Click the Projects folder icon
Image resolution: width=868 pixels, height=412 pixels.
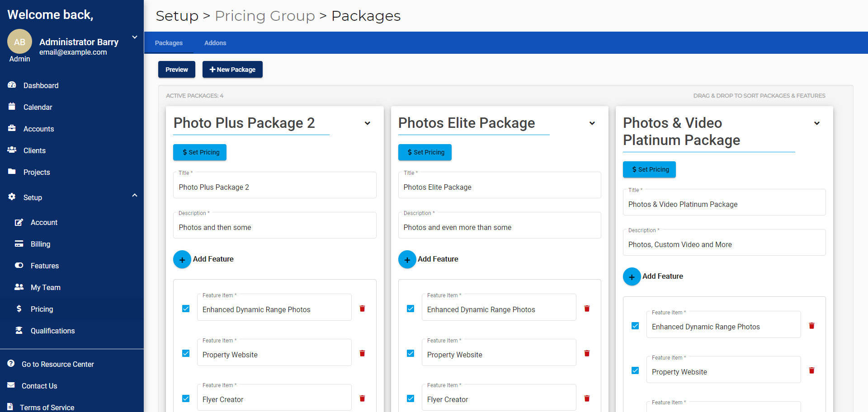click(12, 172)
